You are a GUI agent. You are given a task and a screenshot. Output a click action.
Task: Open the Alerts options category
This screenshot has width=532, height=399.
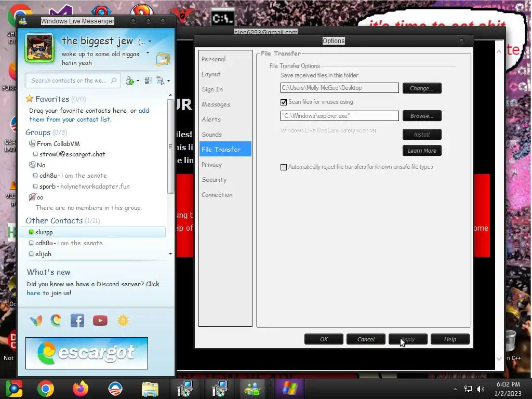[225, 119]
